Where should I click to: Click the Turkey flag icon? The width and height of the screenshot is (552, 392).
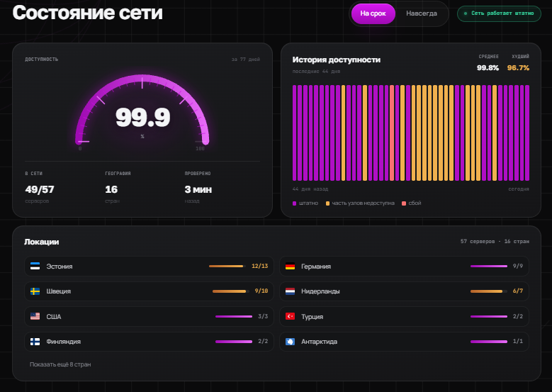pyautogui.click(x=290, y=316)
